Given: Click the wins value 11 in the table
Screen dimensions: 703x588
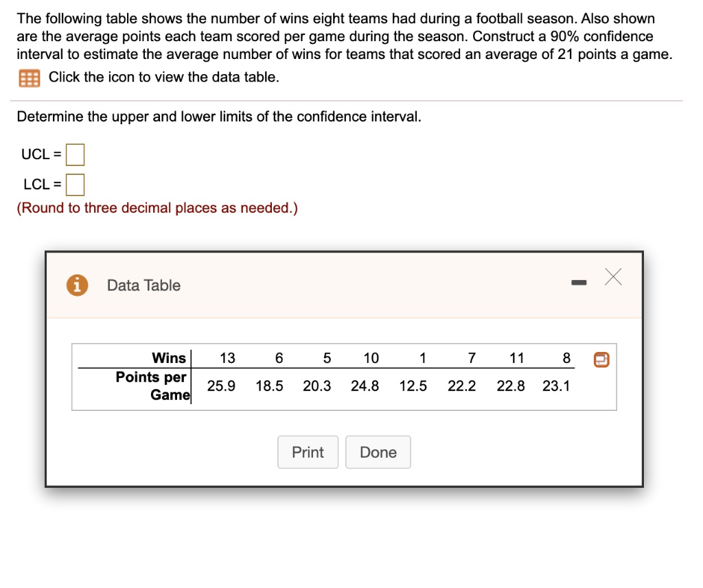Looking at the screenshot, I should pyautogui.click(x=516, y=357).
